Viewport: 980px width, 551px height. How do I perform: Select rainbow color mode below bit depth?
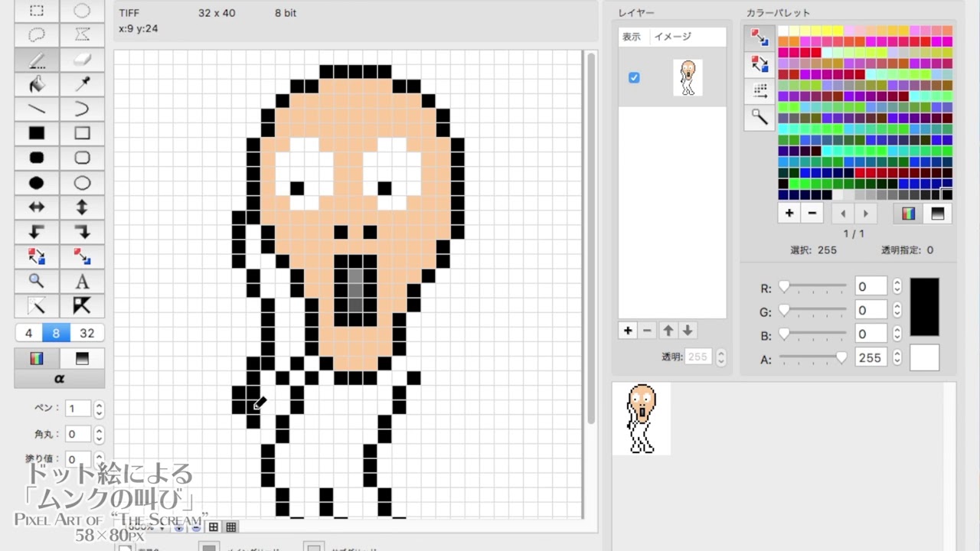tap(36, 358)
